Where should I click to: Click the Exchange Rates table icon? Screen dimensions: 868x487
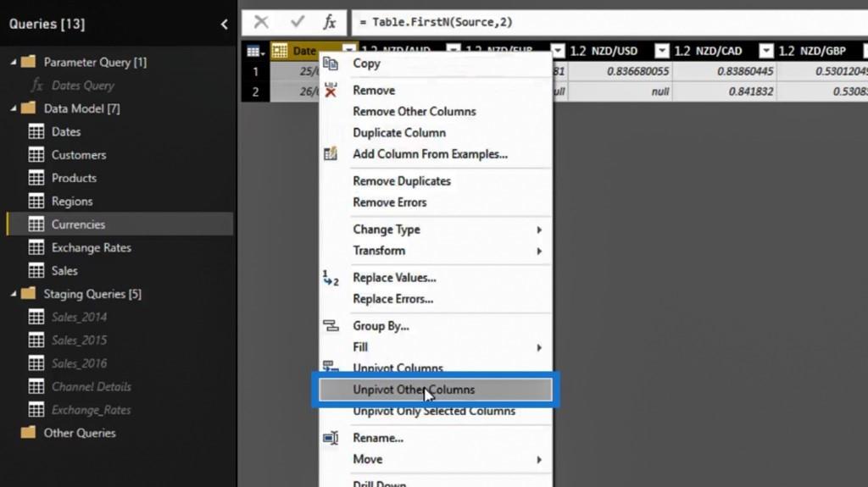coord(36,247)
